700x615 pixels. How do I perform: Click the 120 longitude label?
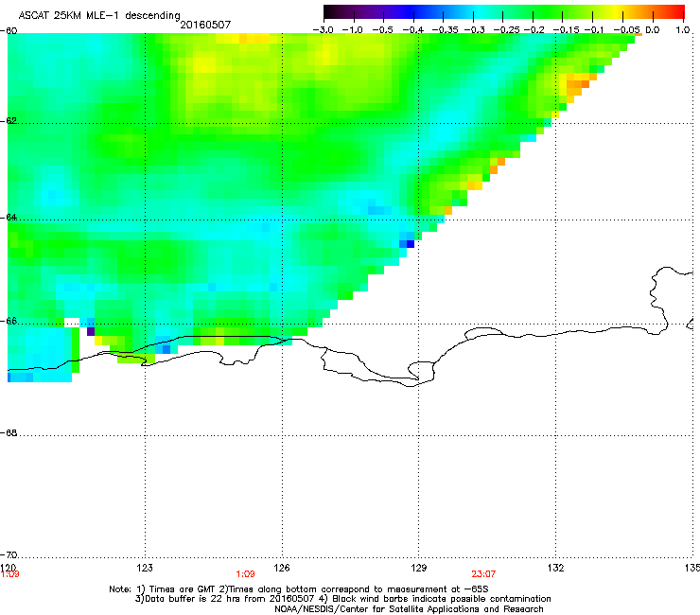coord(8,567)
